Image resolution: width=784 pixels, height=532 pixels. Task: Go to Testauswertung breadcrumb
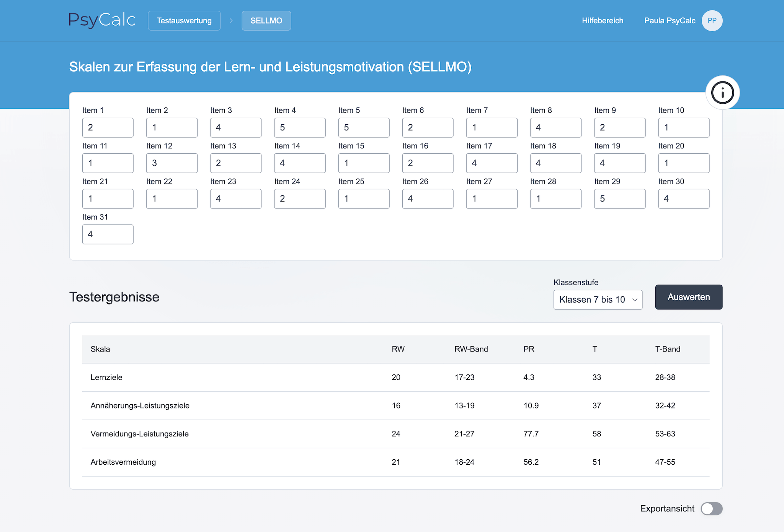pyautogui.click(x=184, y=21)
